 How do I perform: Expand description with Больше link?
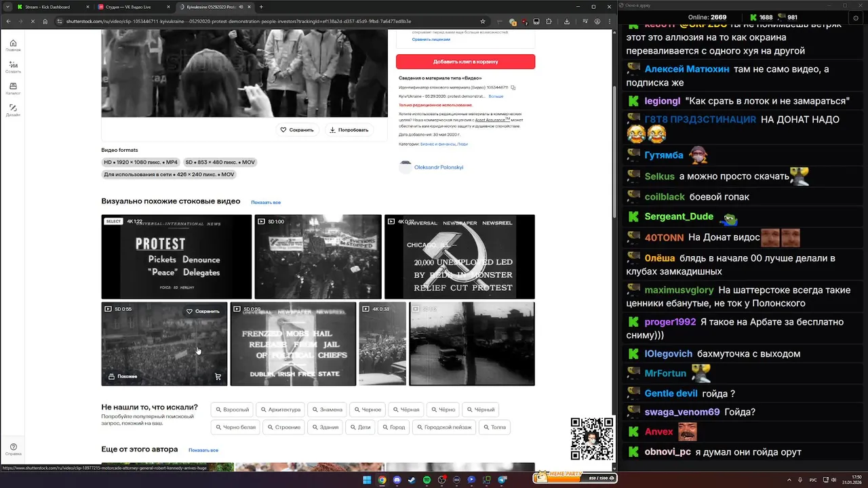(496, 96)
